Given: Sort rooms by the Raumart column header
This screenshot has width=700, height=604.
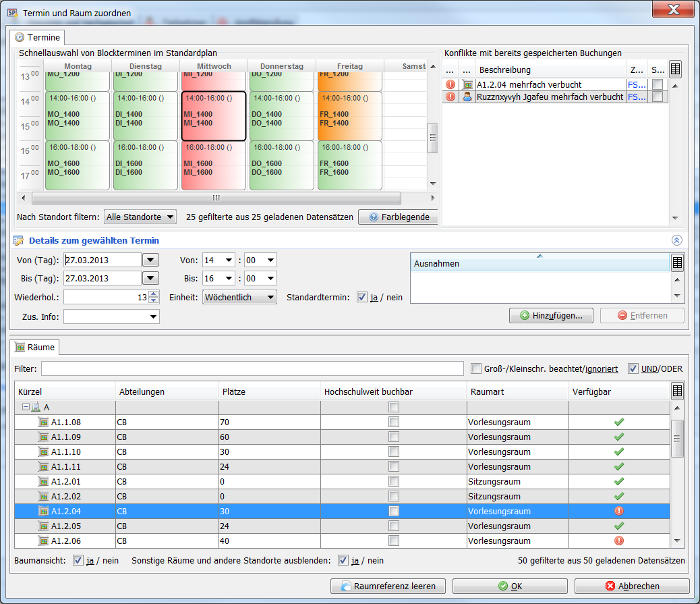Looking at the screenshot, I should 517,392.
